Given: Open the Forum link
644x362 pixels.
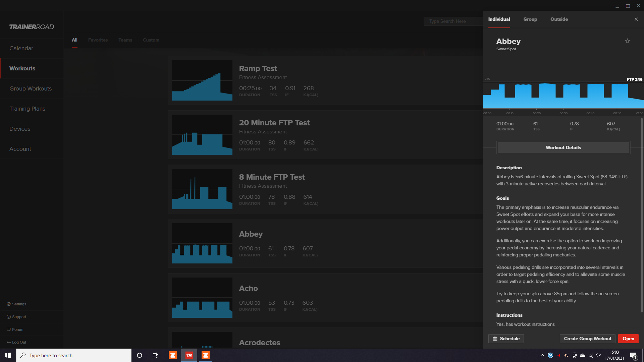Looking at the screenshot, I should 15,329.
